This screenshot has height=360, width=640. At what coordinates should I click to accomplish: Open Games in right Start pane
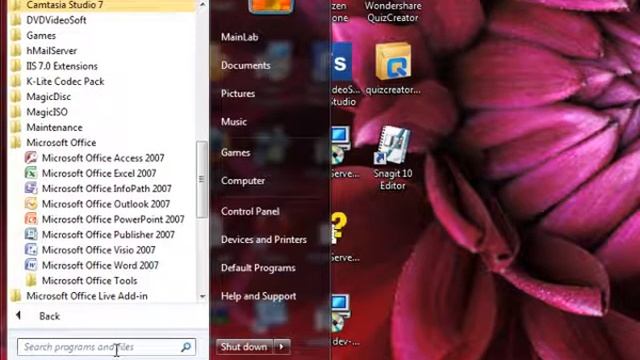[236, 152]
